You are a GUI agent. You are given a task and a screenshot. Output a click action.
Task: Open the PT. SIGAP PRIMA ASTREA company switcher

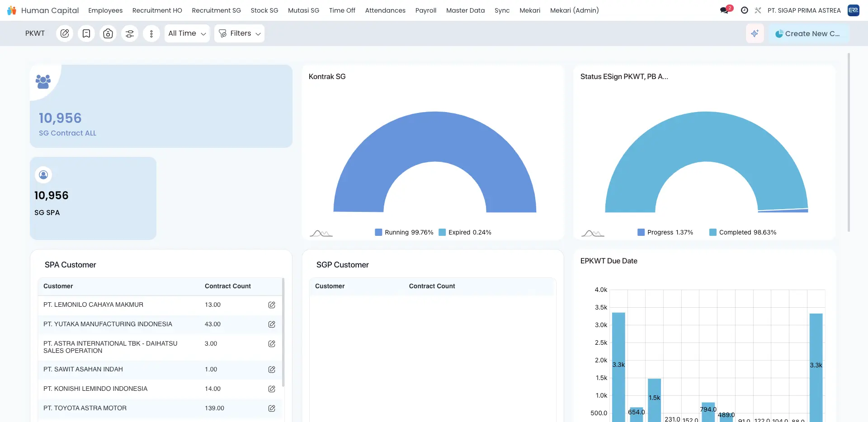click(804, 10)
